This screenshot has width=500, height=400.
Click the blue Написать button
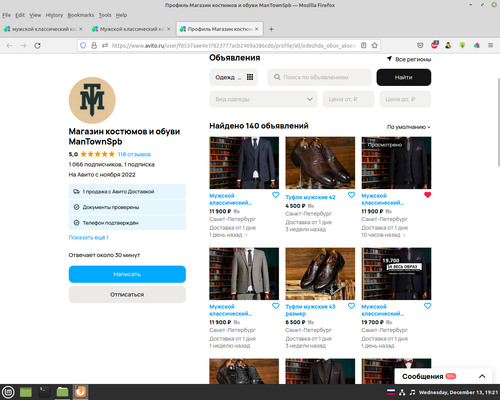[127, 274]
